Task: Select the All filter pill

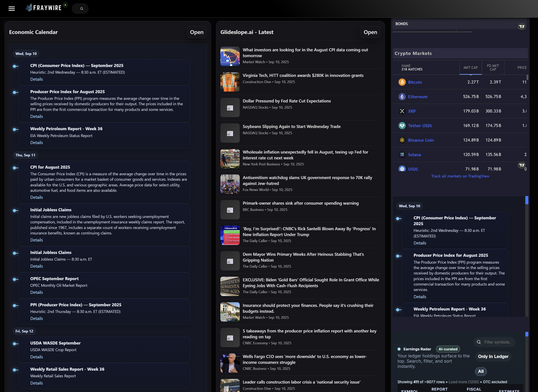Action: 481,371
